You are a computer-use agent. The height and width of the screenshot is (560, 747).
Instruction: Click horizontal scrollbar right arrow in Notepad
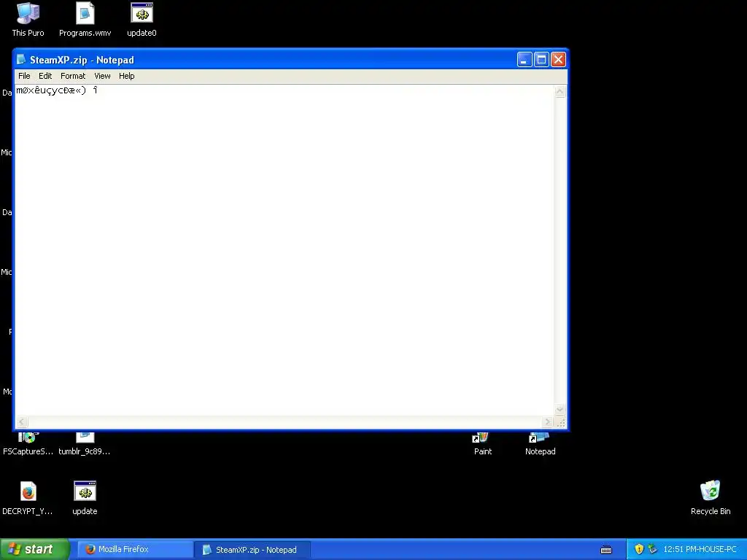[x=548, y=422]
